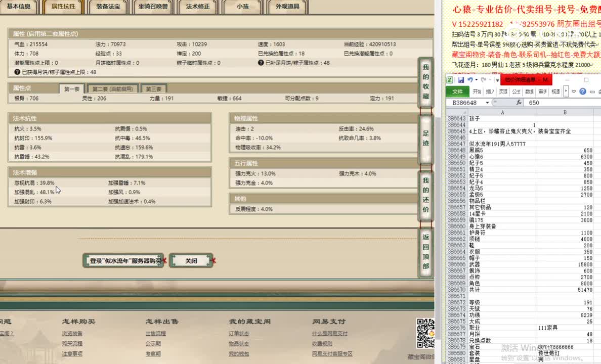Open the 法术修正 tab

(198, 7)
